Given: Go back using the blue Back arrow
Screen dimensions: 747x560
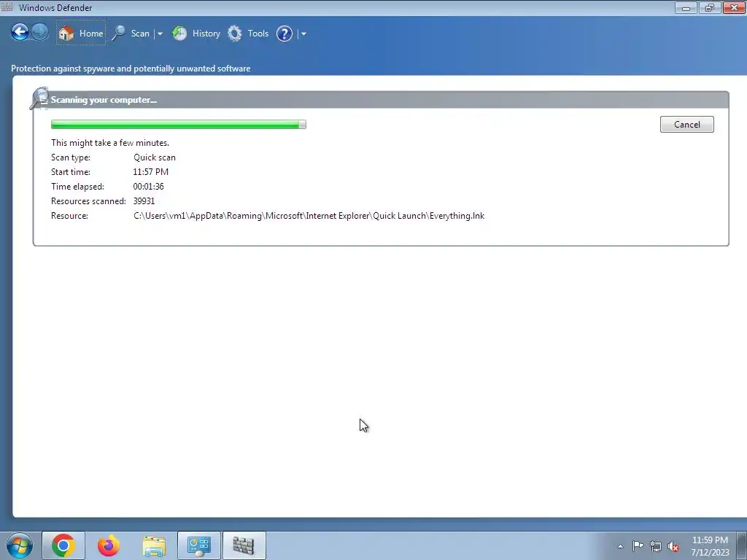Looking at the screenshot, I should [20, 33].
